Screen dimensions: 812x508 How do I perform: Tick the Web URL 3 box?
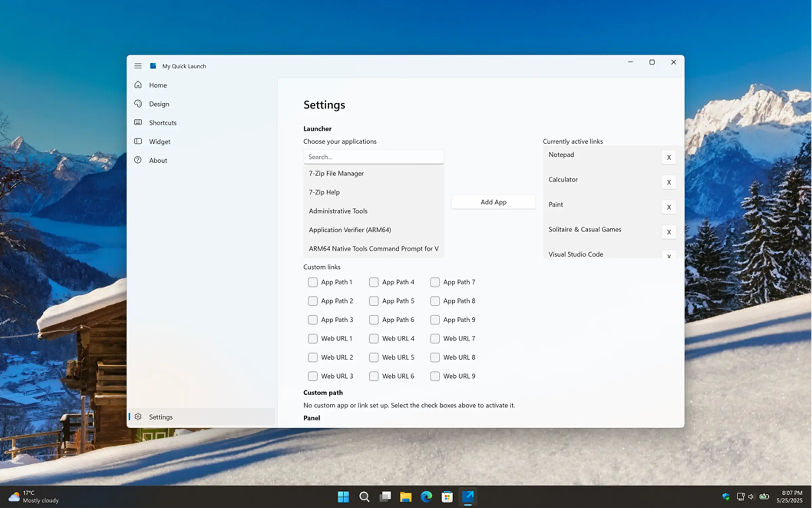tap(313, 376)
